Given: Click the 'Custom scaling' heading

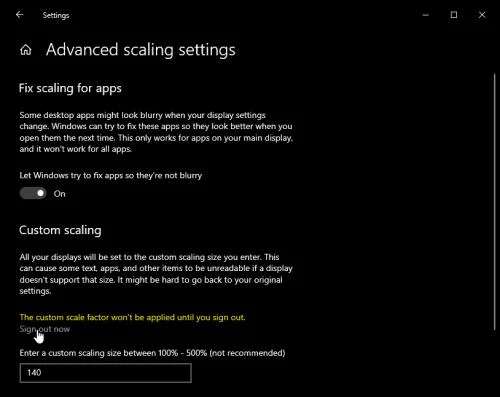Looking at the screenshot, I should click(60, 230).
